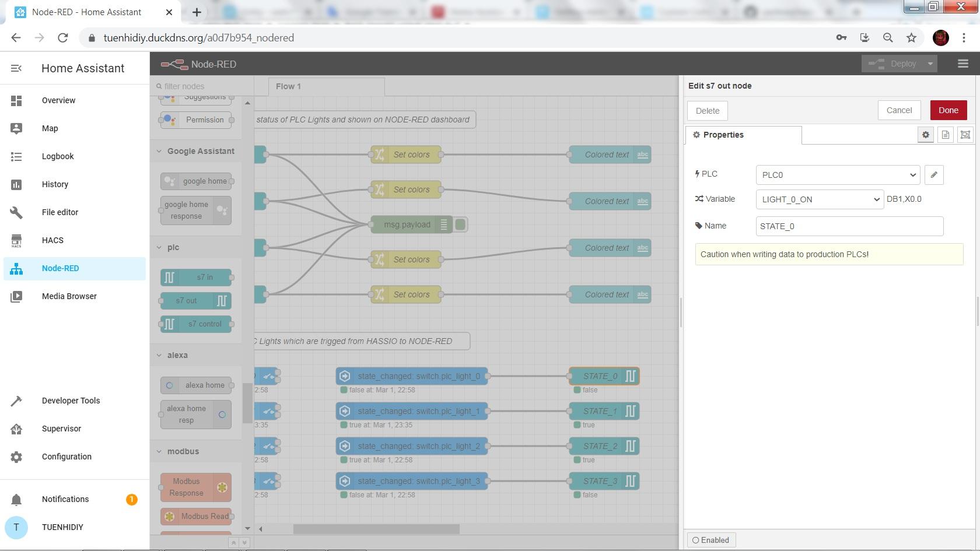Open the LIGHT_0_ON variable dropdown
The width and height of the screenshot is (980, 551).
pos(819,199)
